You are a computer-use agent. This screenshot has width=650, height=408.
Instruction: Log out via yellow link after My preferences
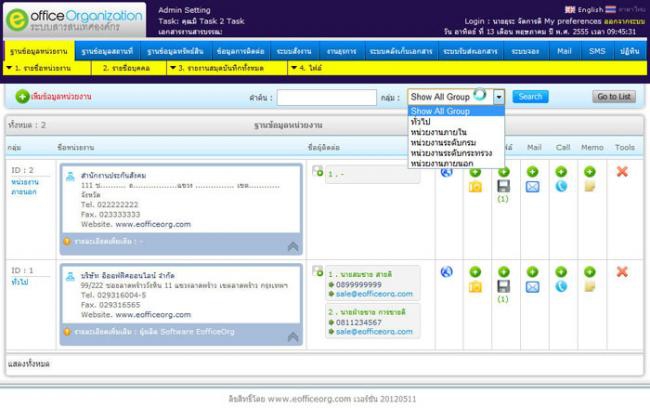click(624, 21)
